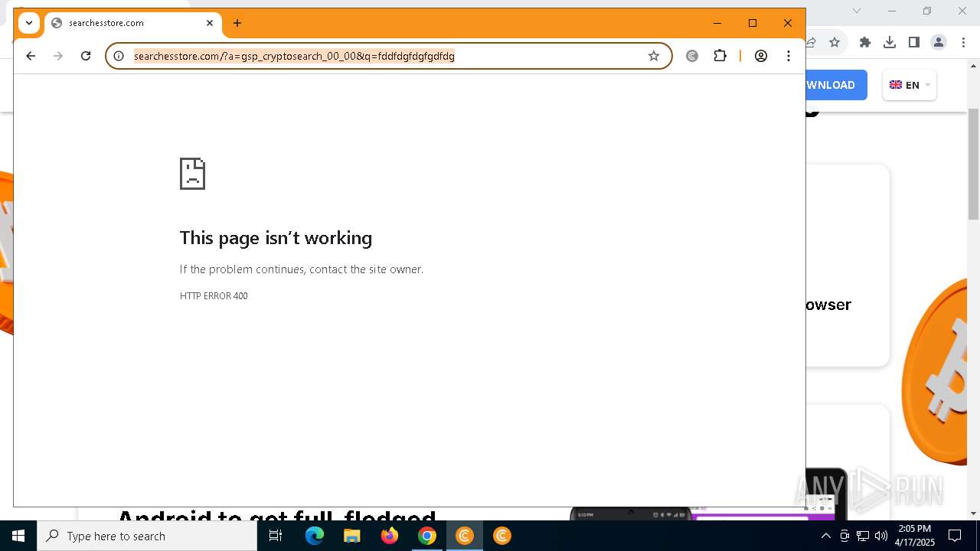The height and width of the screenshot is (551, 980).
Task: Click the "This page isn't working" heading
Action: tap(276, 238)
